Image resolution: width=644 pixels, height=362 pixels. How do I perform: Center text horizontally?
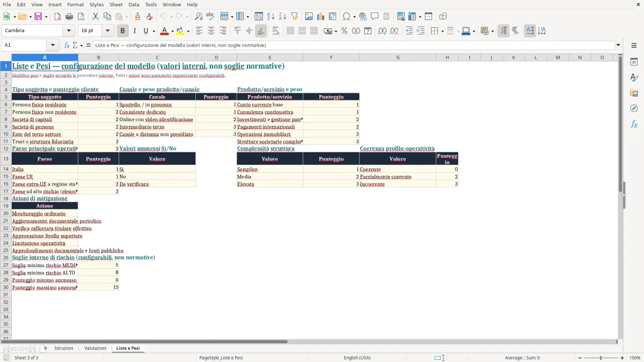point(211,31)
